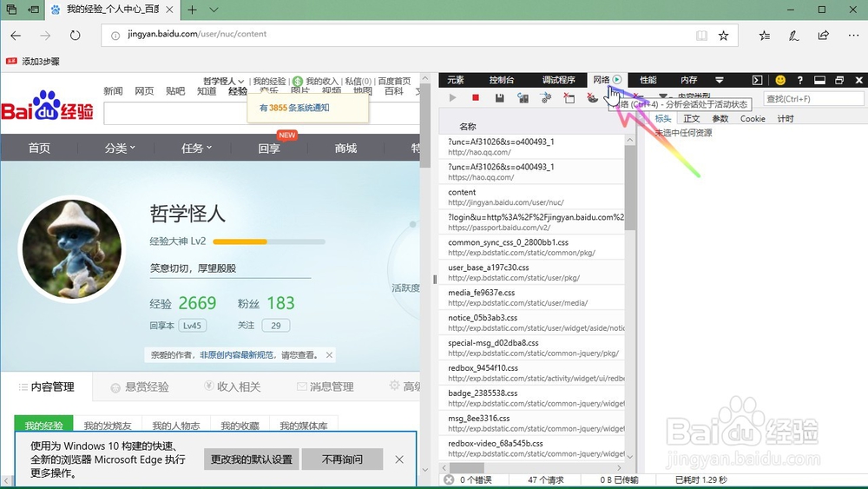
Task: Click the start profiling play icon in DevTools
Action: pos(453,97)
